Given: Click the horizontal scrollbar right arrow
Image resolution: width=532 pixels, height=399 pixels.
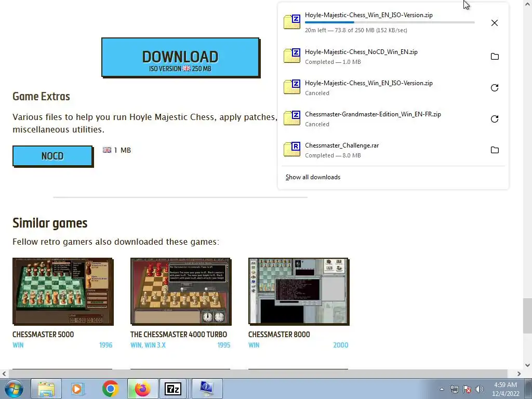Looking at the screenshot, I should [519, 374].
